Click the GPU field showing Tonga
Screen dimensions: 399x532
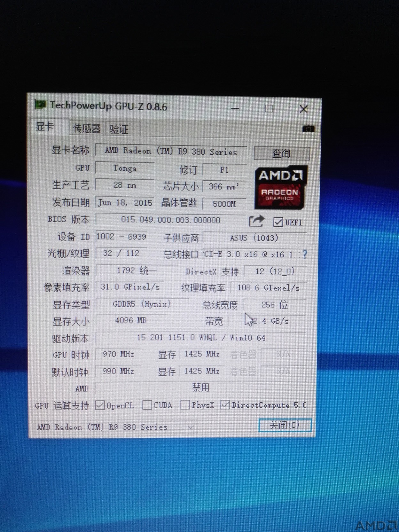[x=125, y=168]
